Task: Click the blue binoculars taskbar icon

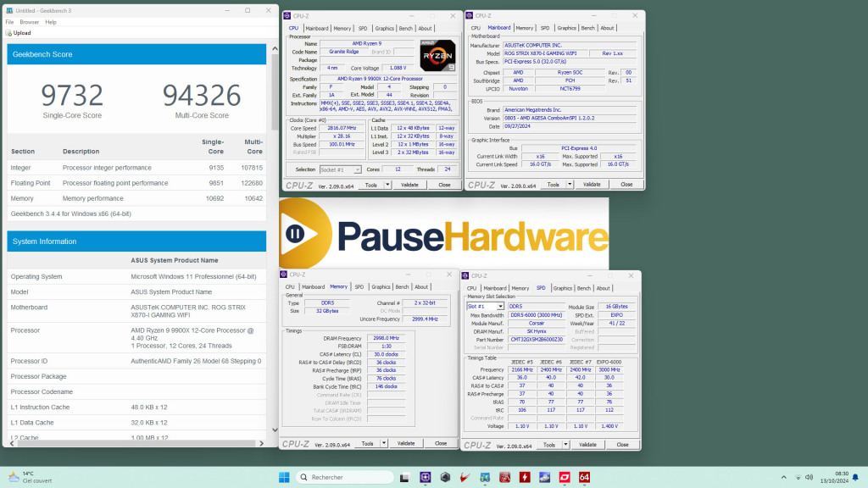Action: click(x=485, y=477)
